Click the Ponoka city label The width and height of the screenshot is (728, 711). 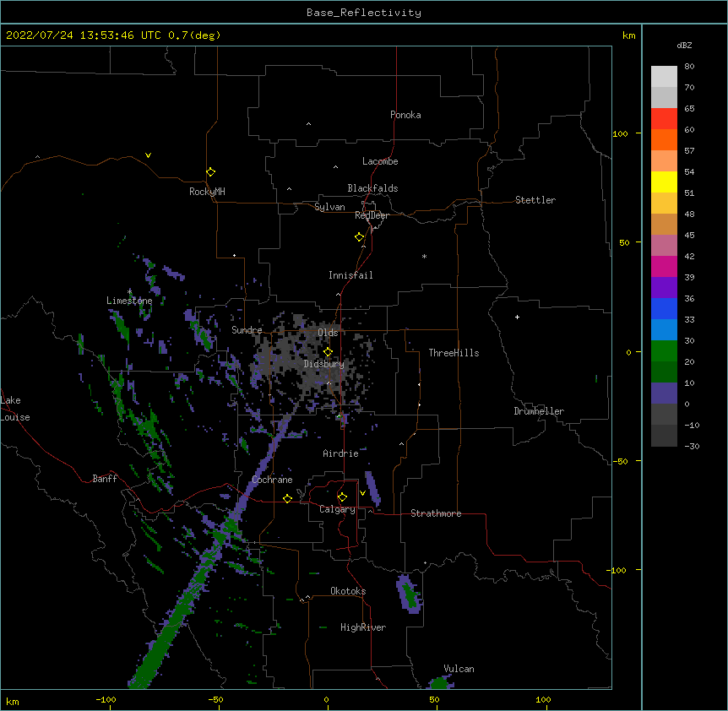405,115
